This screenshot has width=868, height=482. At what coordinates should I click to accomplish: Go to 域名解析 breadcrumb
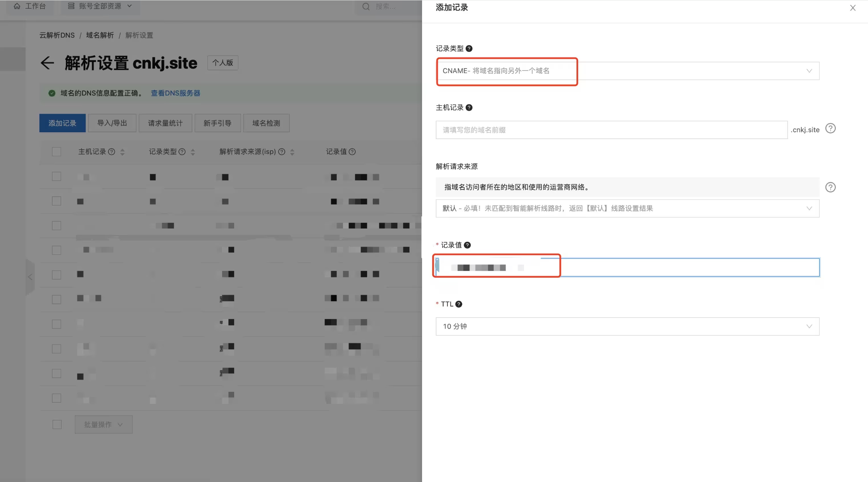tap(100, 35)
